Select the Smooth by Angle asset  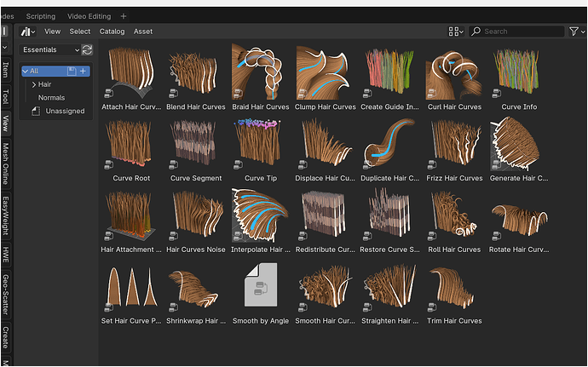(x=260, y=292)
